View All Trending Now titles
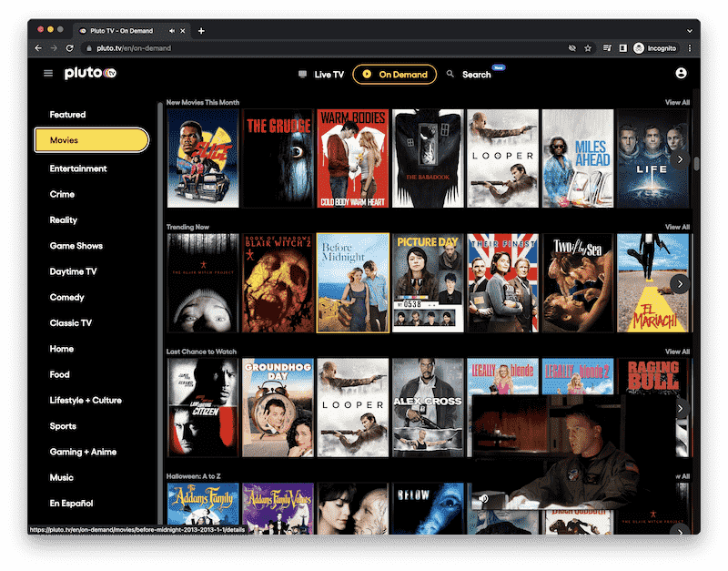728x571 pixels. click(x=677, y=227)
